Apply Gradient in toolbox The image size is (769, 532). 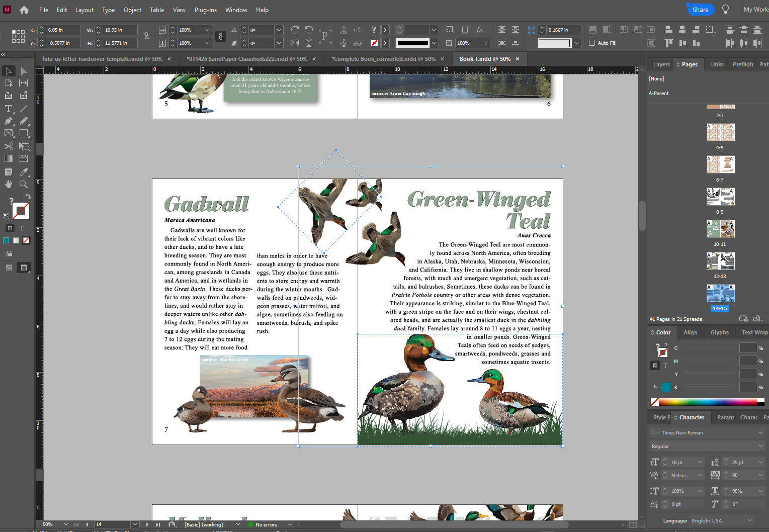point(16,240)
